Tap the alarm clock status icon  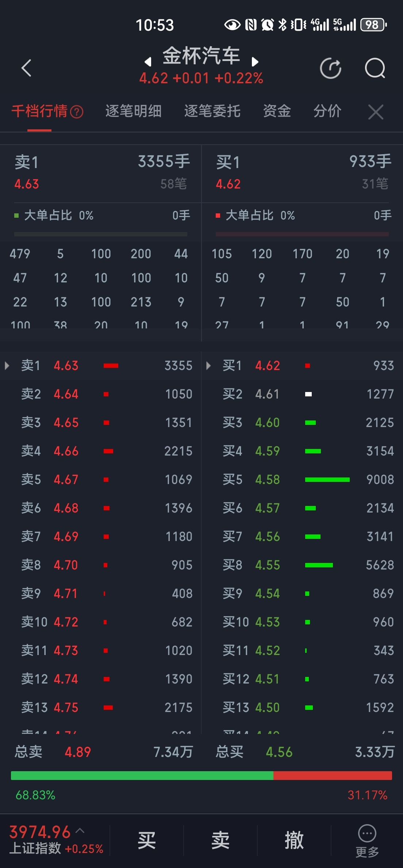tap(268, 25)
